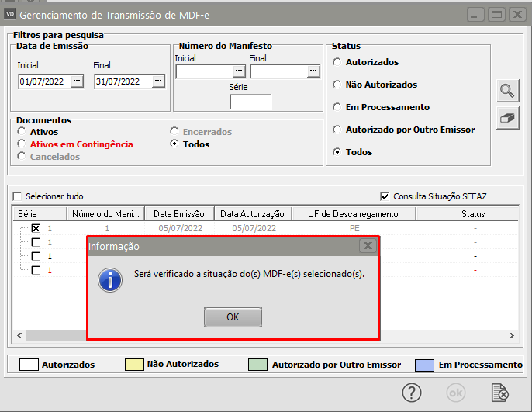The width and height of the screenshot is (532, 412).
Task: Check the Selecionar tudo checkbox
Action: [17, 196]
